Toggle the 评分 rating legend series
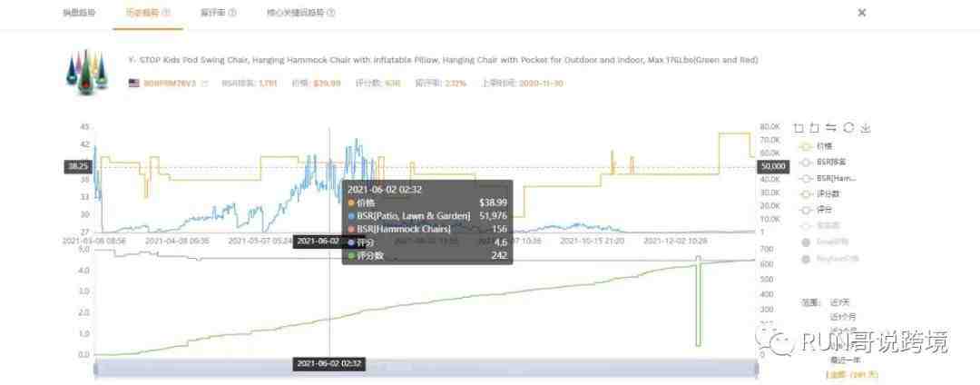This screenshot has height=385, width=980. coord(816,210)
